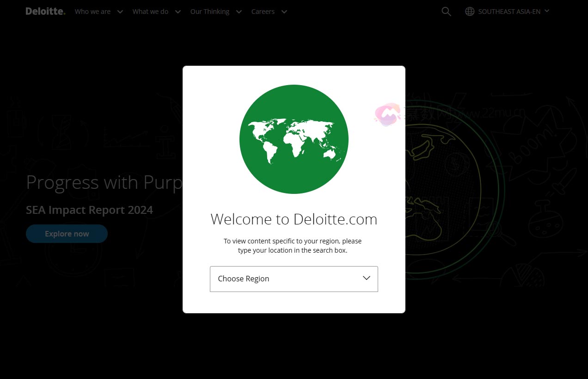Screen dimensions: 588x379
Task: Click the Deloitte logo
Action: pos(45,12)
